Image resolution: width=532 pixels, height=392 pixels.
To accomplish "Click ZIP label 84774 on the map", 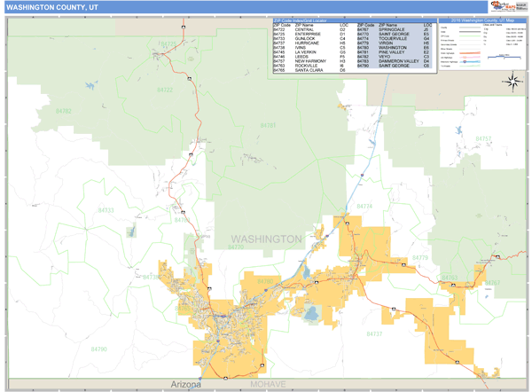I will [364, 207].
